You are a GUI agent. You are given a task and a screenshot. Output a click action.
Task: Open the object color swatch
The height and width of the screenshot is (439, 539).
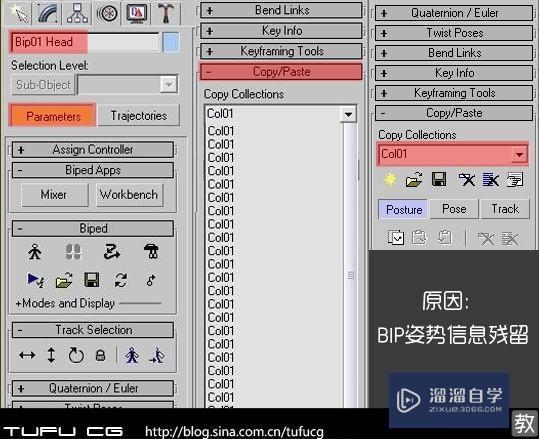coord(171,42)
